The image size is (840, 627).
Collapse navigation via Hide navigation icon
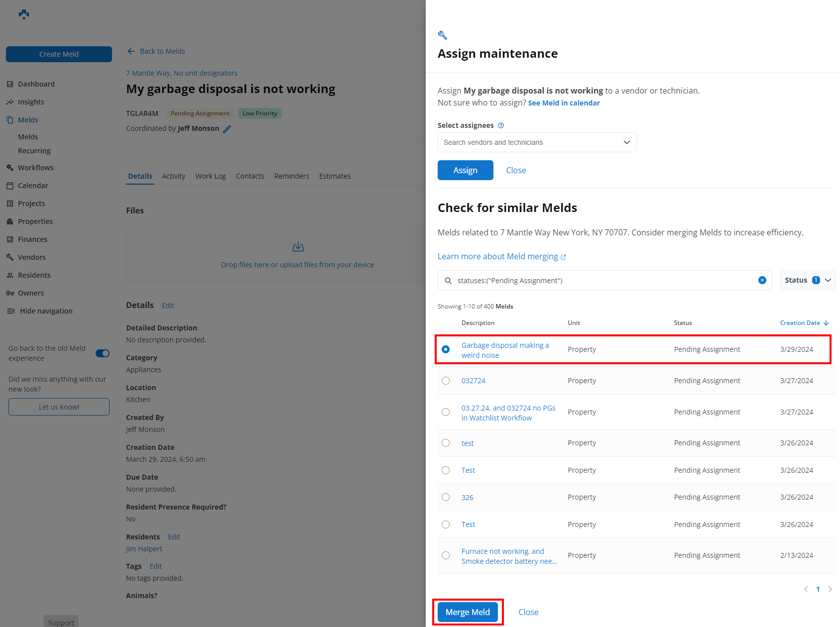pos(10,311)
